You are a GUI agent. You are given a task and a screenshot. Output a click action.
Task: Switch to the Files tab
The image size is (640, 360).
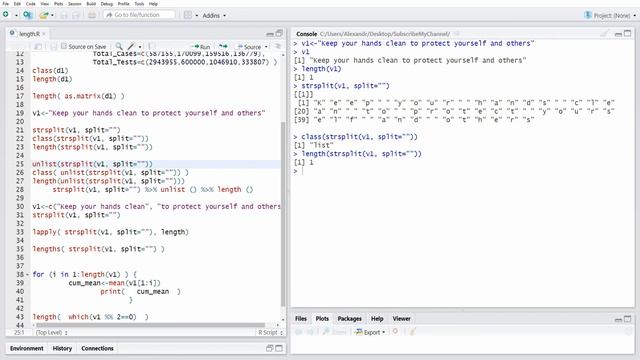(301, 319)
